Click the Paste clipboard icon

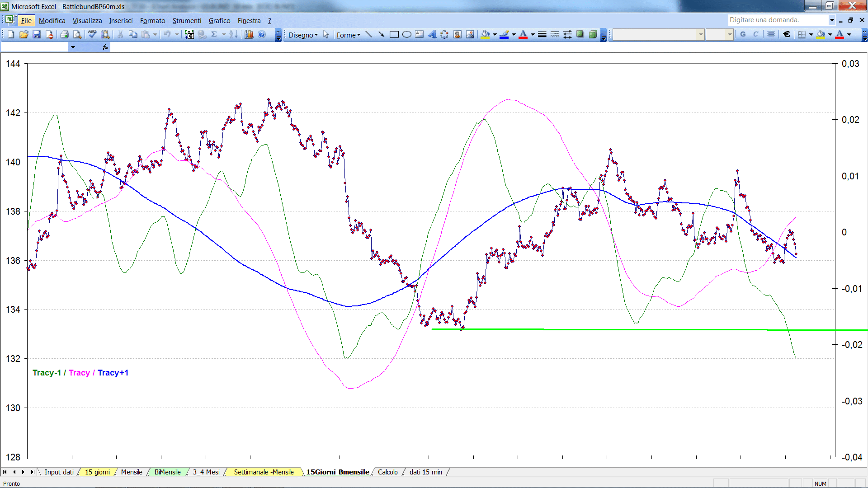tap(146, 34)
